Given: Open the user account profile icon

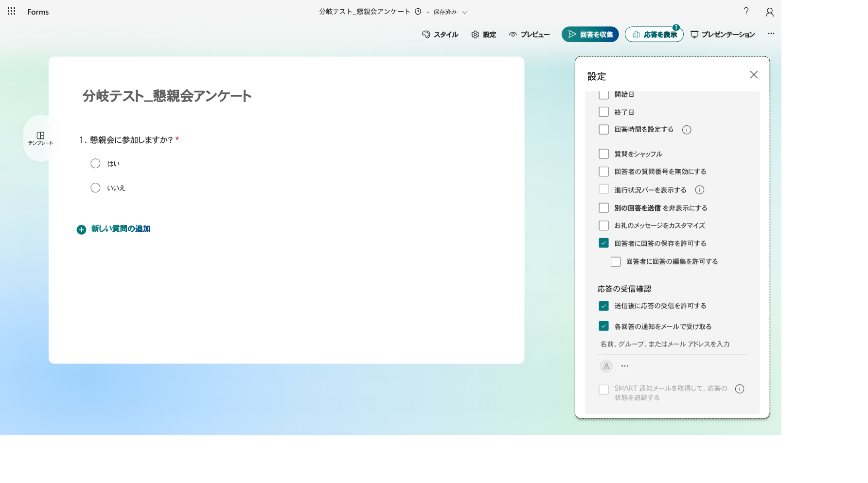Looking at the screenshot, I should pyautogui.click(x=769, y=12).
